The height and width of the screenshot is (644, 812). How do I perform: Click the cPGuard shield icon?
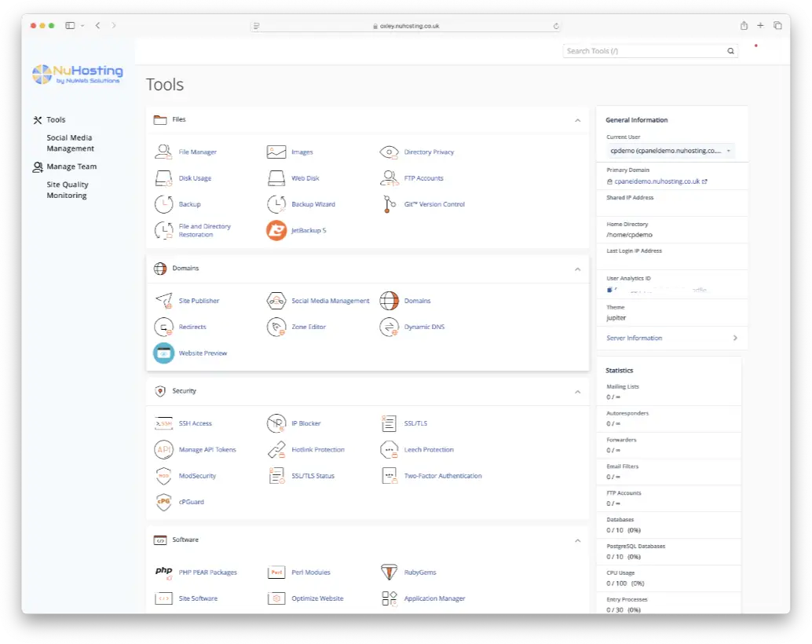pos(163,502)
